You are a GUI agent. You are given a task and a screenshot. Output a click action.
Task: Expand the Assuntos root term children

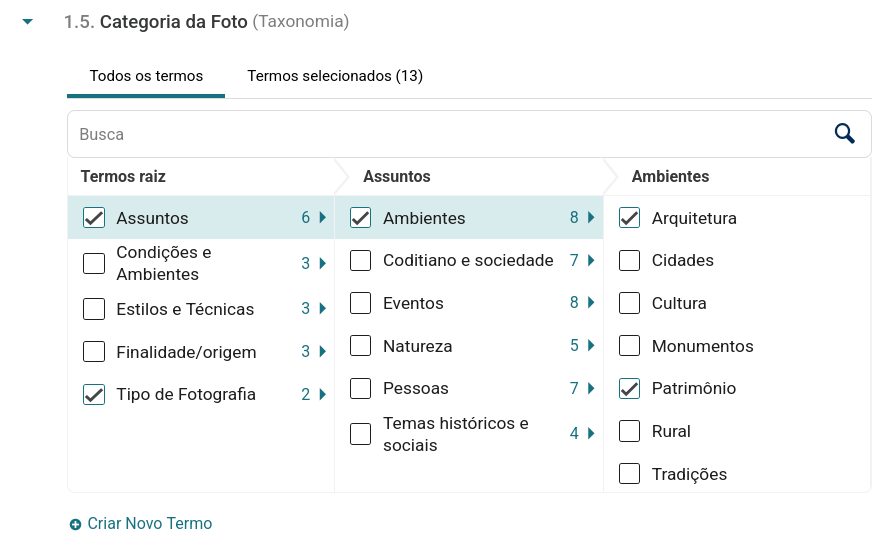(322, 218)
